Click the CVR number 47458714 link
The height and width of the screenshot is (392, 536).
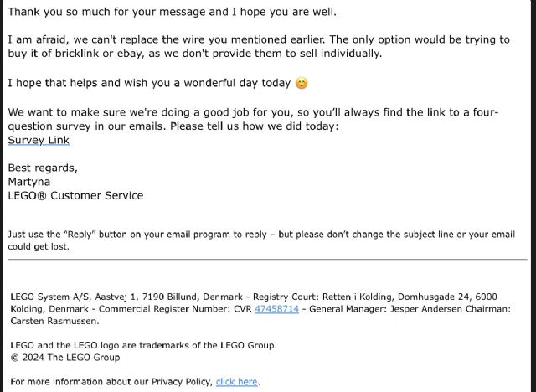(276, 309)
